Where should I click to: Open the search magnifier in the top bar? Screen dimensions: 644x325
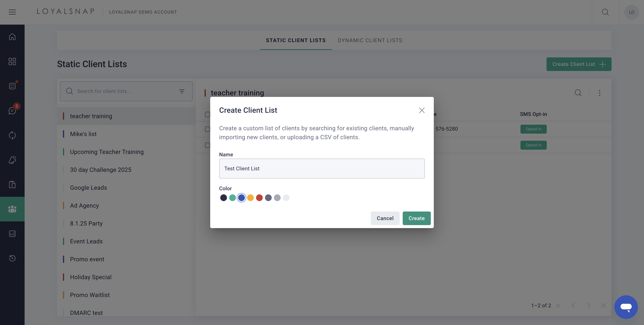605,12
